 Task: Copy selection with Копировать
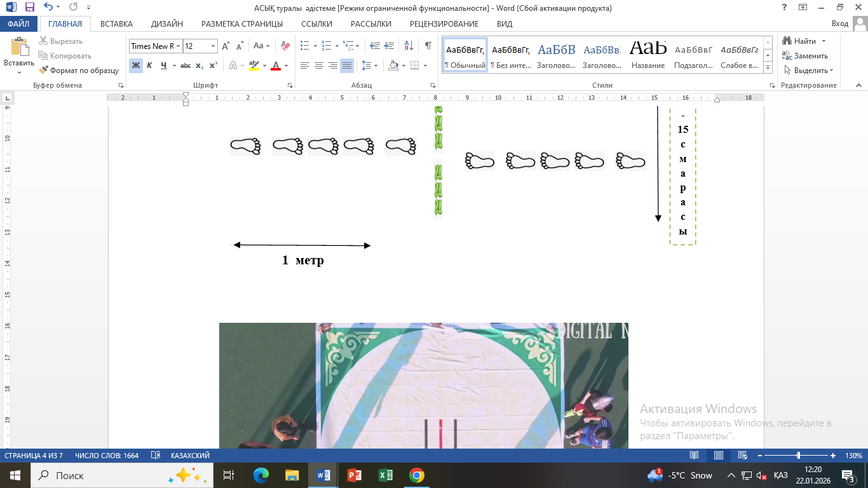point(65,56)
